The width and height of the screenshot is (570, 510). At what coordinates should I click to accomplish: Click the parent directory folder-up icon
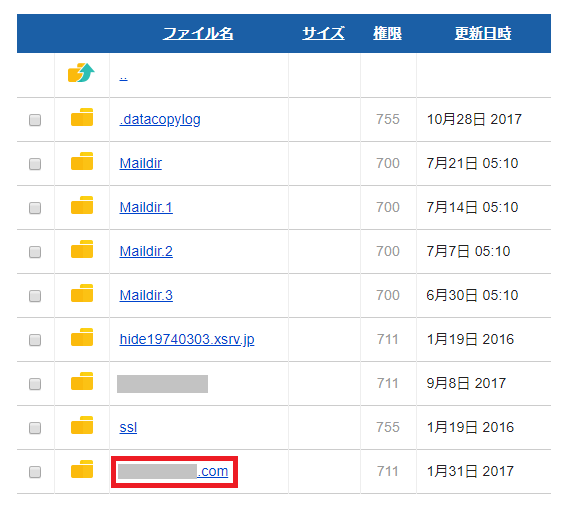click(81, 73)
